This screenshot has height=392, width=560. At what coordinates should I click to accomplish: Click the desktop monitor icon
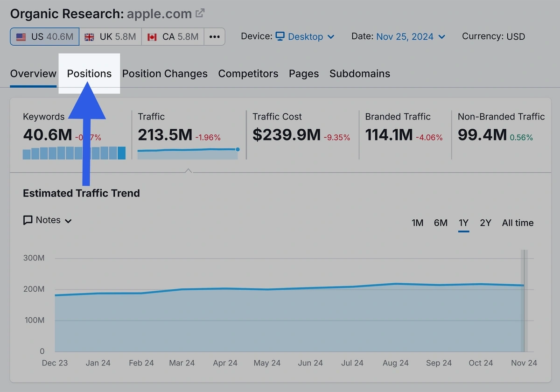click(280, 36)
